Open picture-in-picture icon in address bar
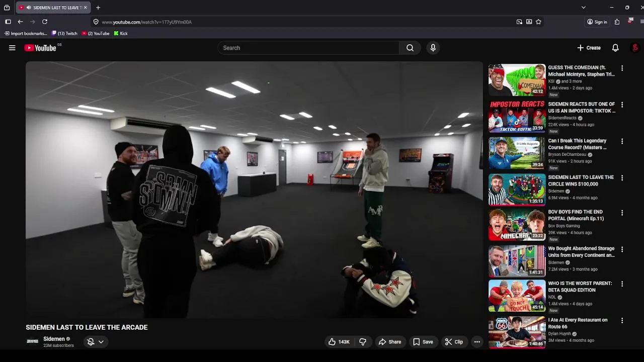Viewport: 644px width, 362px height. click(x=519, y=22)
